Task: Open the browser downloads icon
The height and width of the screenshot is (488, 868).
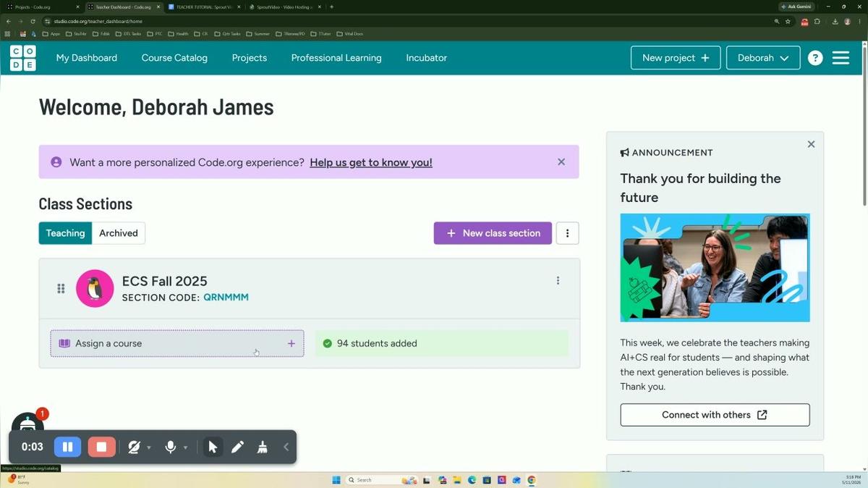Action: [x=835, y=21]
